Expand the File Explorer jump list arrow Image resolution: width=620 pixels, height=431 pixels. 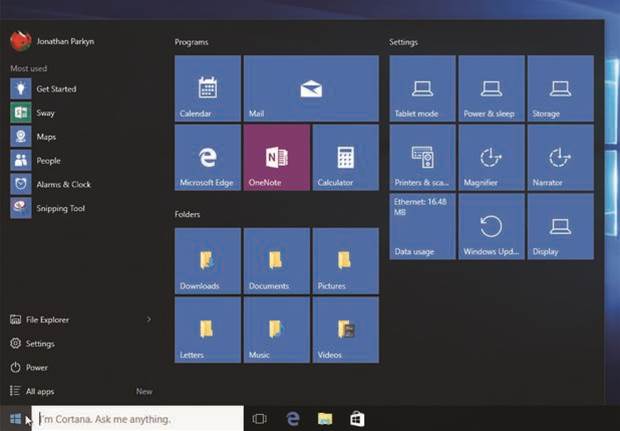[149, 319]
